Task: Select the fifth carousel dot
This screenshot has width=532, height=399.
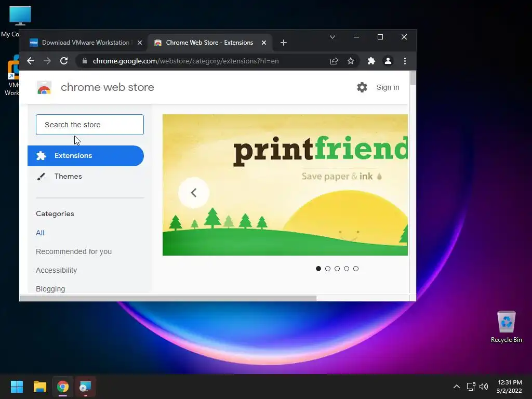Action: pyautogui.click(x=355, y=269)
